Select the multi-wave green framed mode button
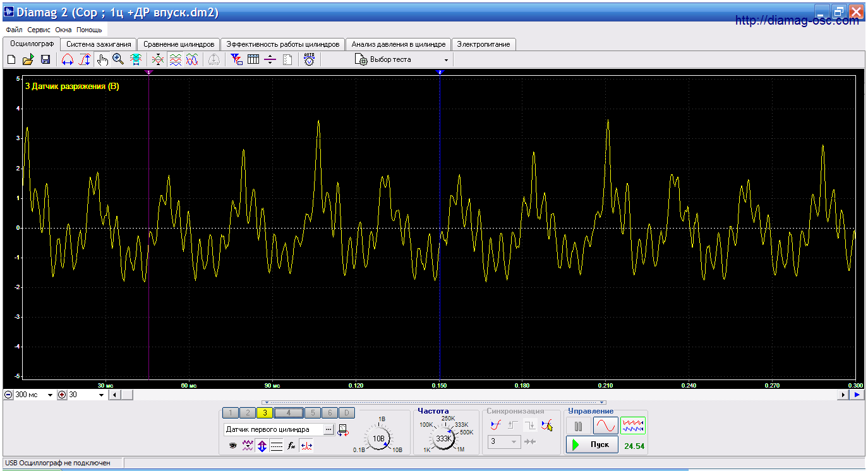Viewport: 868px width, 471px height. pyautogui.click(x=633, y=426)
